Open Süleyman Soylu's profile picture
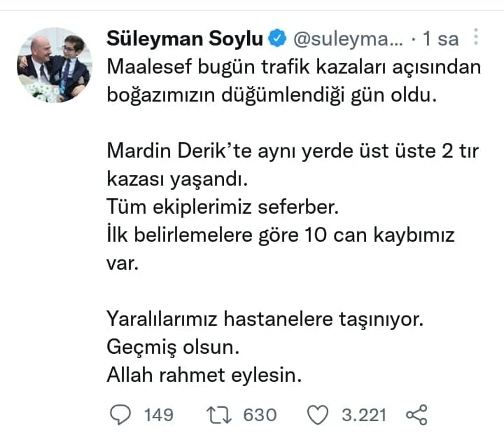 (55, 65)
